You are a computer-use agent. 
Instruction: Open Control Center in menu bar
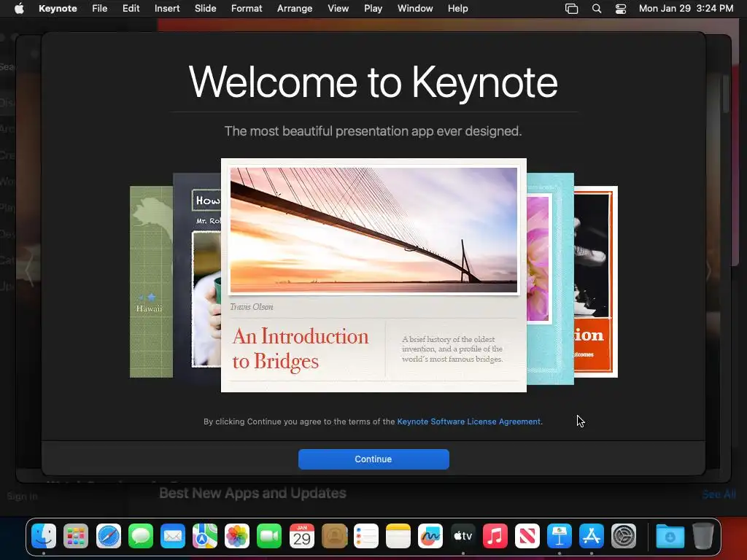tap(621, 9)
